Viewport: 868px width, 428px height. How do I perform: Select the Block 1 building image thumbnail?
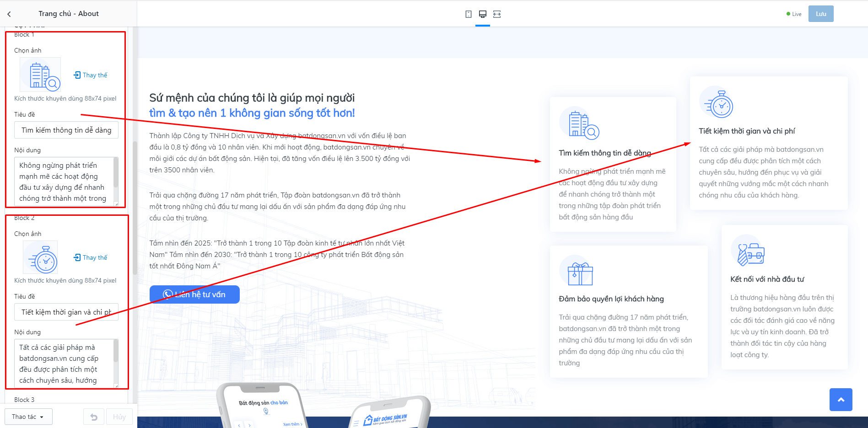40,75
